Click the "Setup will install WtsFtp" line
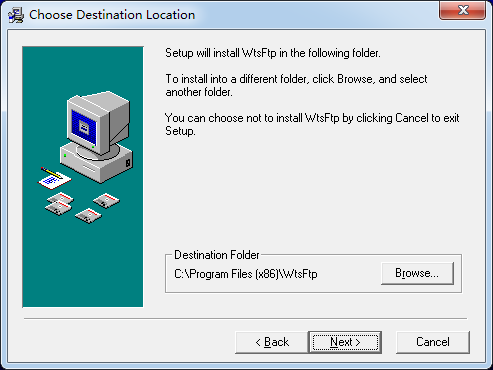493x370 pixels. pyautogui.click(x=273, y=53)
